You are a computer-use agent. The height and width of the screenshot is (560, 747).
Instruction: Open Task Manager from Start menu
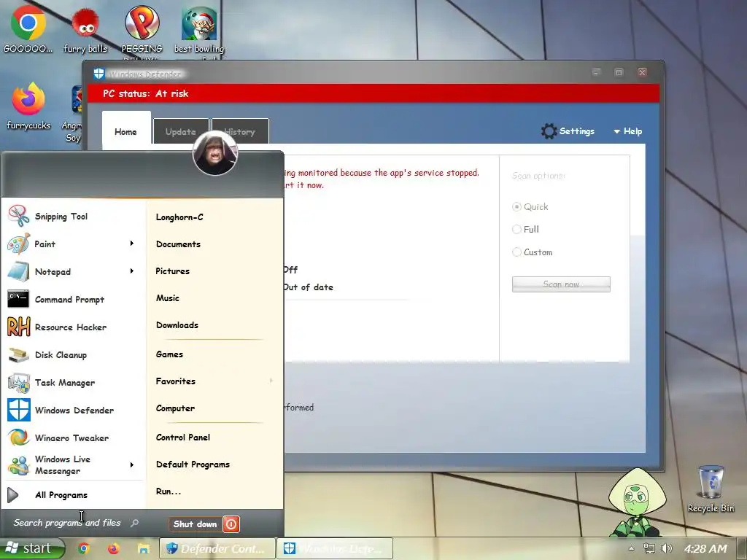(x=74, y=382)
